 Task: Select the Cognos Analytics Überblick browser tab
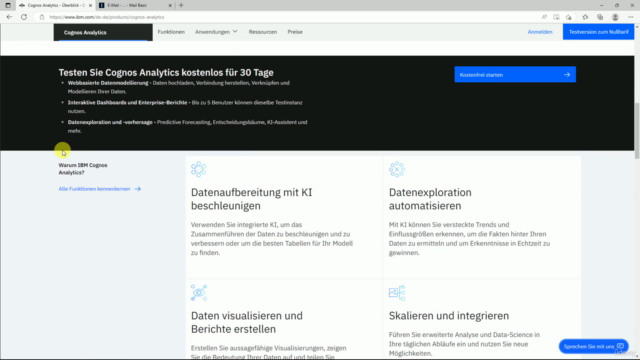click(x=55, y=5)
